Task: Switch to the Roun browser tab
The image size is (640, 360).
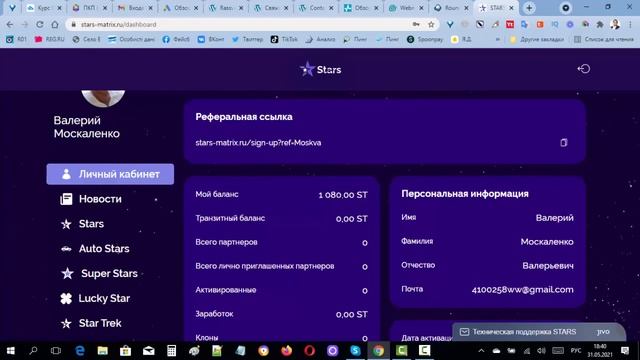Action: click(x=451, y=8)
